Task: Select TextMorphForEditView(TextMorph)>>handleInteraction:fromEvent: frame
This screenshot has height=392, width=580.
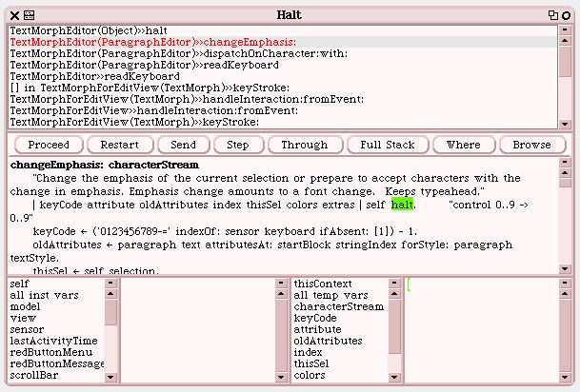Action: (283, 99)
